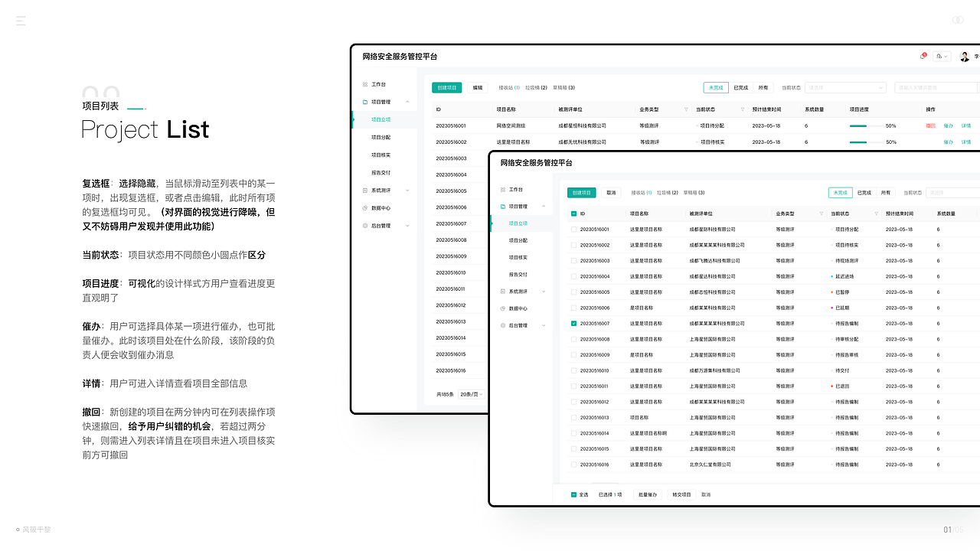Click 数据中心 icon in back window sidebar
This screenshot has height=551, width=980.
[x=365, y=208]
